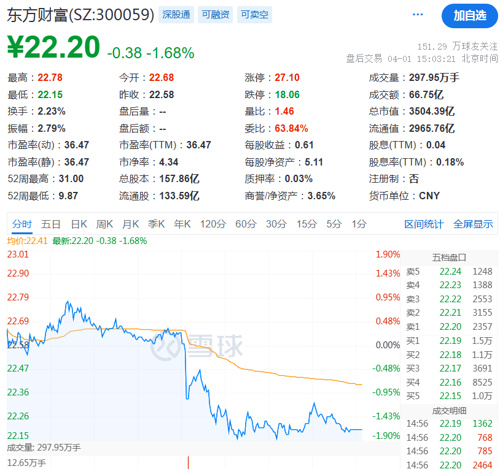This screenshot has height=469, width=500.
Task: Click the 卖1 22.20 order book row
Action: (x=449, y=327)
